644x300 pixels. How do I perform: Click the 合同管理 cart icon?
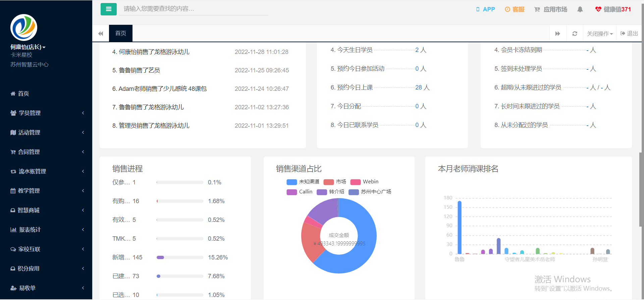[x=13, y=152]
